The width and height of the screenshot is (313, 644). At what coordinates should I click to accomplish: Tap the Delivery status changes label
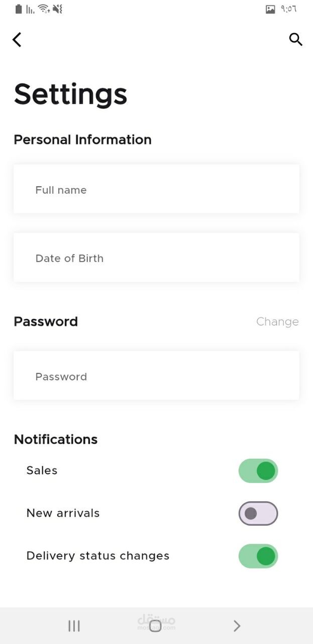97,556
